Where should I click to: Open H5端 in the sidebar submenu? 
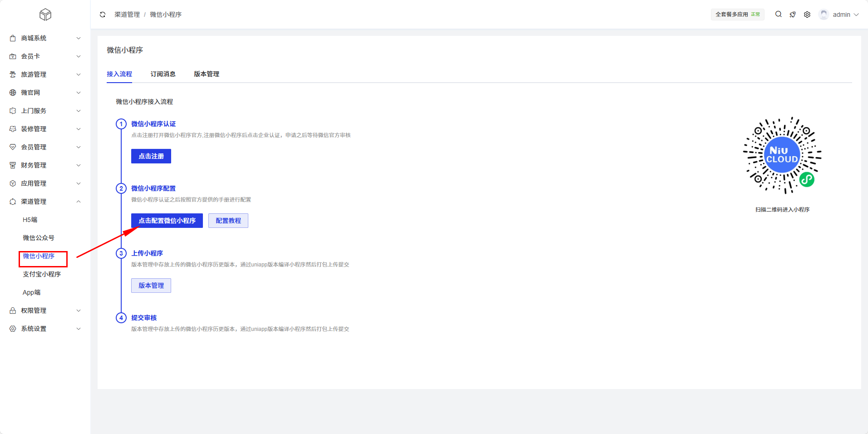click(30, 220)
